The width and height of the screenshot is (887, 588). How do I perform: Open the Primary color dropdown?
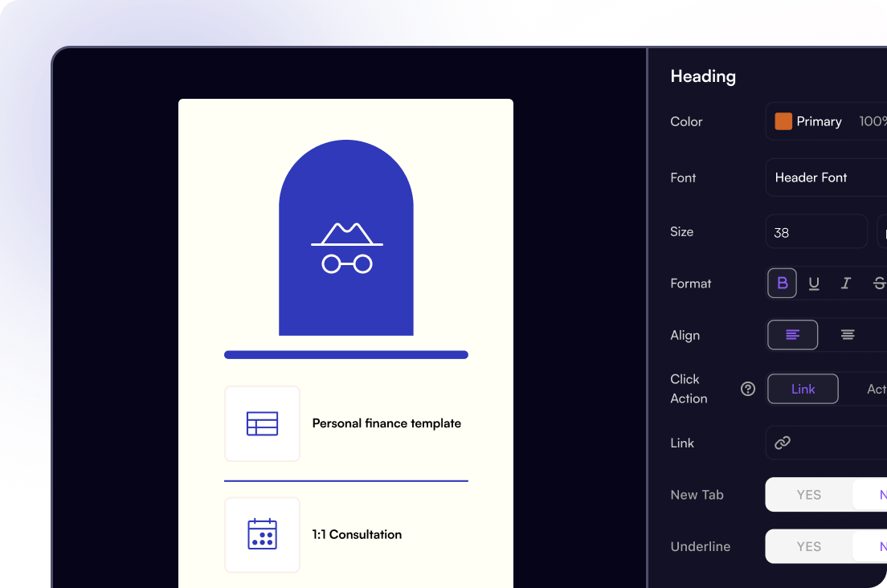[820, 121]
